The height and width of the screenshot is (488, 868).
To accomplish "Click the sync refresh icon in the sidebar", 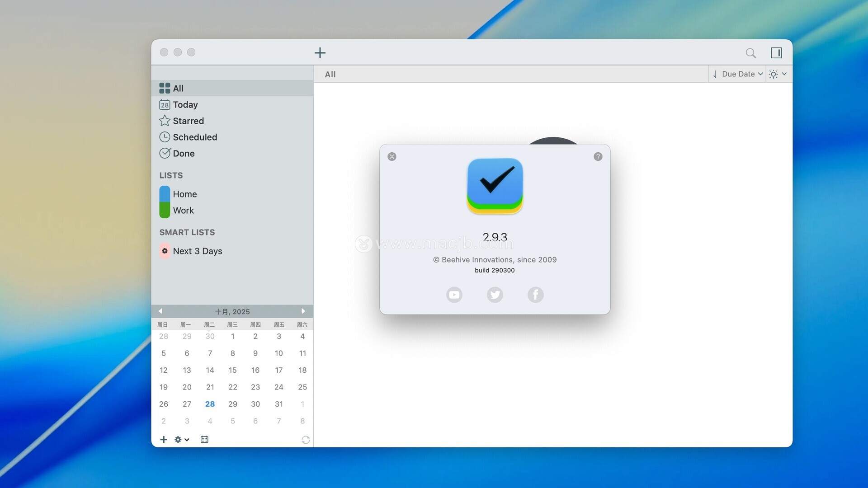I will 306,440.
